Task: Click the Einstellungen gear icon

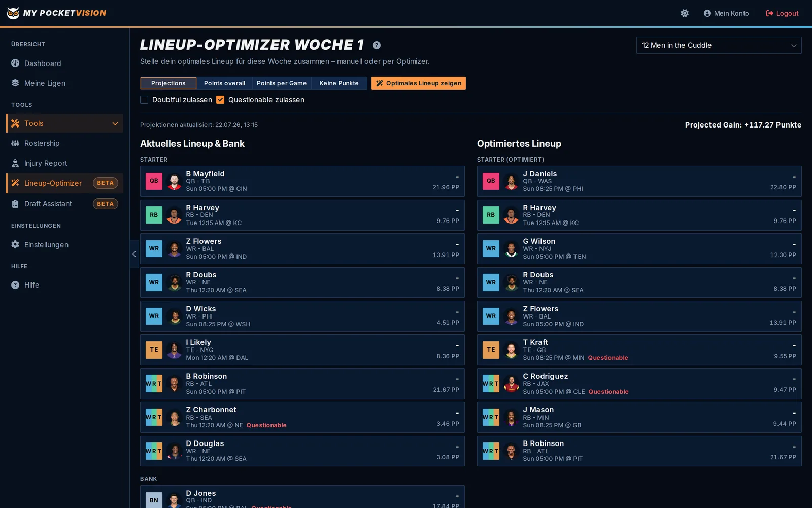Action: (x=15, y=244)
